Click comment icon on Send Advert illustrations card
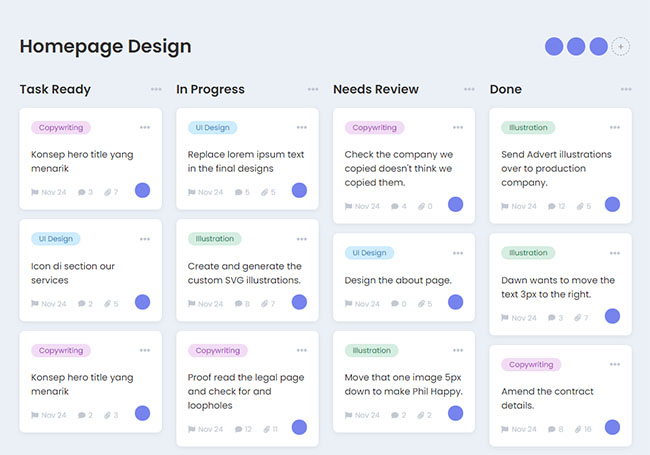The image size is (650, 455). 547,206
